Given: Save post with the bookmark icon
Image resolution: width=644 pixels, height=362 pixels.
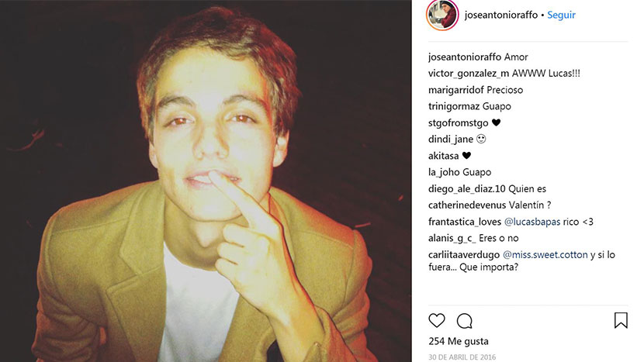Looking at the screenshot, I should pos(621,321).
